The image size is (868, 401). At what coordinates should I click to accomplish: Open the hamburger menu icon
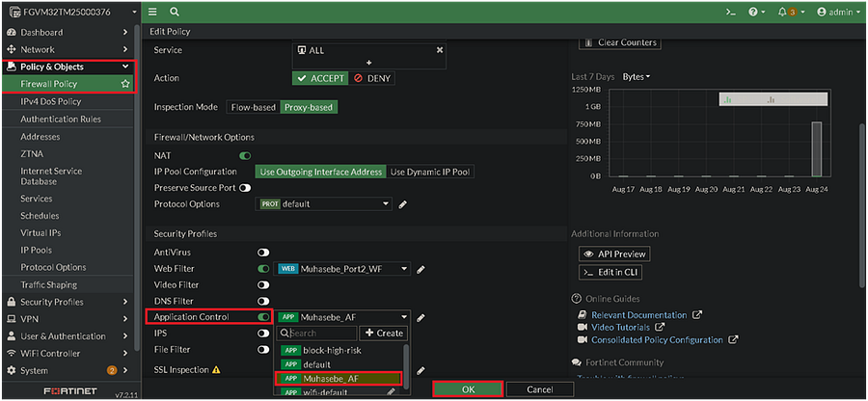pos(152,12)
